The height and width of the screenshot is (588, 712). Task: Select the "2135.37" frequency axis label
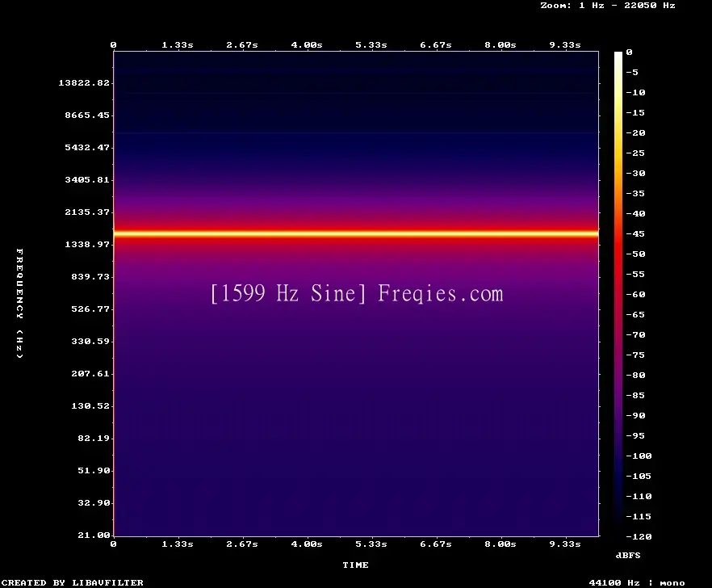pos(87,212)
